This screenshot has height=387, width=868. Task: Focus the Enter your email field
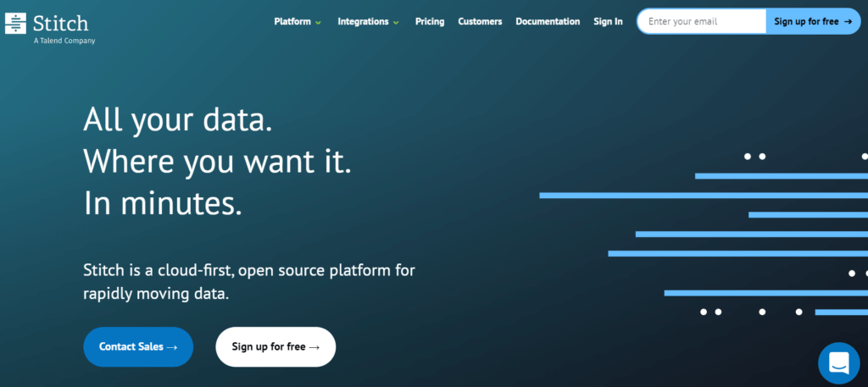click(702, 21)
